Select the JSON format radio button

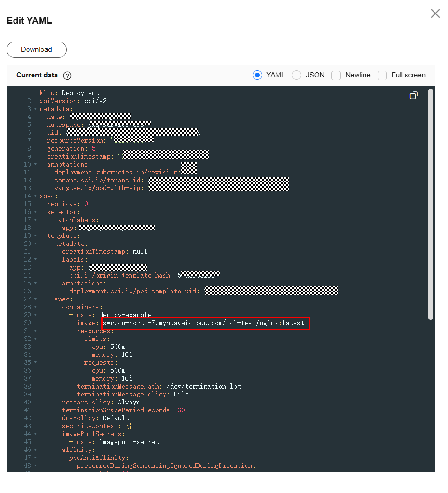point(296,75)
